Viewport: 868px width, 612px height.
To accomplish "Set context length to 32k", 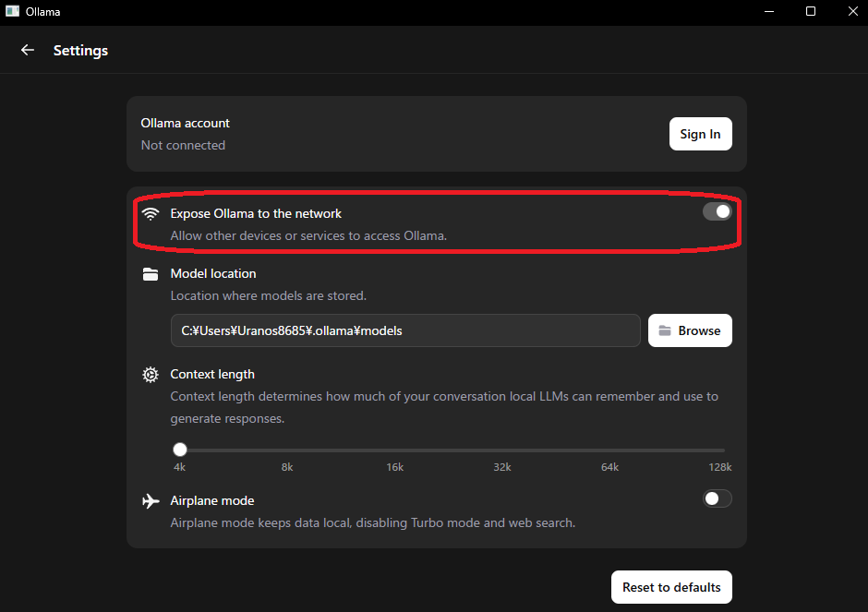I will [502, 450].
